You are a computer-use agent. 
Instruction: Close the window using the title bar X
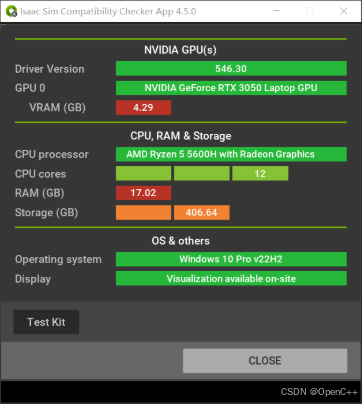(x=344, y=11)
